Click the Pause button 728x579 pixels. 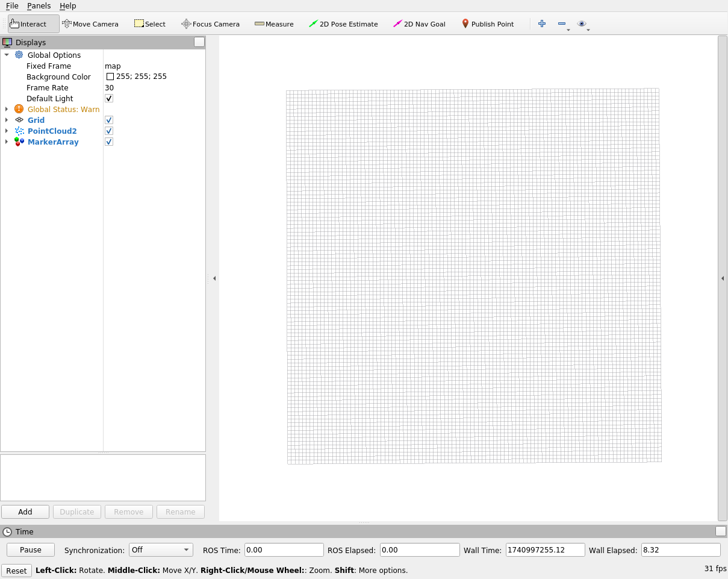click(31, 549)
